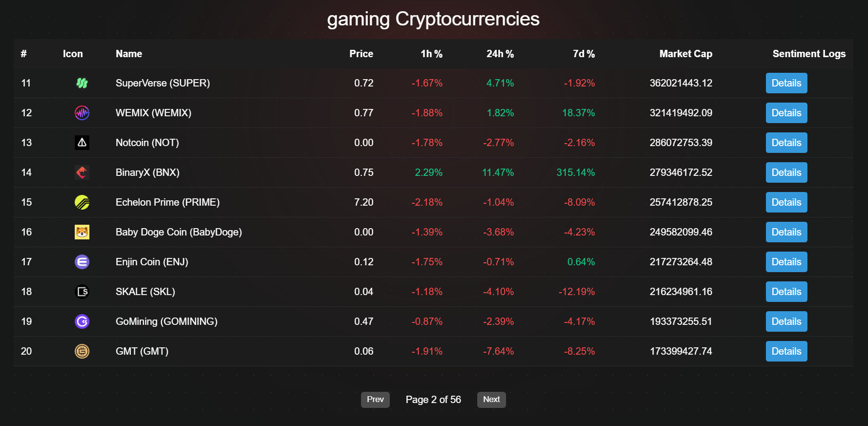Click the SKALE token icon
The image size is (868, 426).
(82, 292)
